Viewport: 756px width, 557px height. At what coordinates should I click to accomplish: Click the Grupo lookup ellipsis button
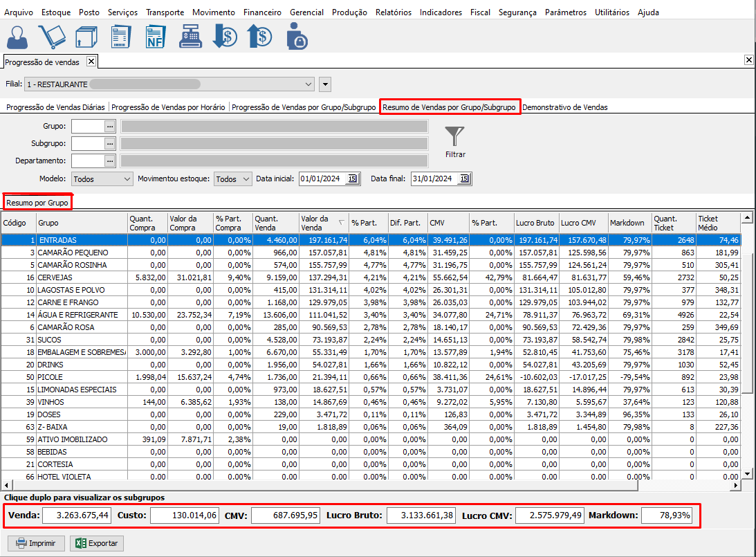pos(109,126)
